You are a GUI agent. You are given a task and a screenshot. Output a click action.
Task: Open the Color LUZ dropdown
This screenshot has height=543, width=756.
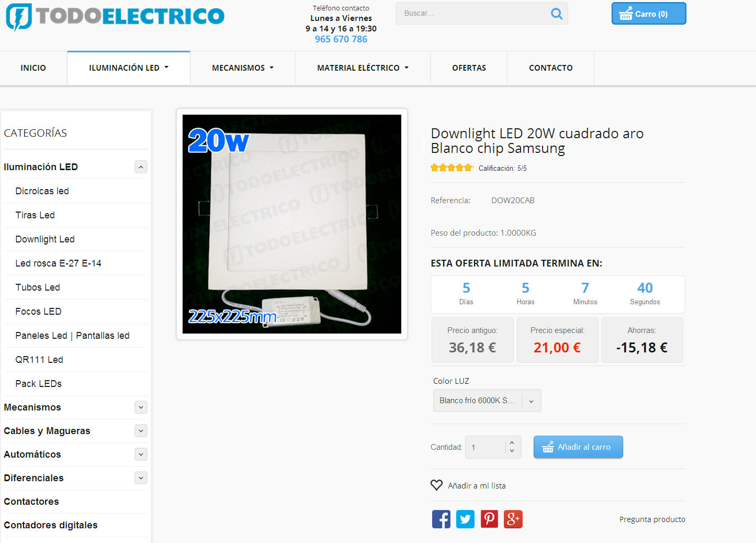[487, 401]
